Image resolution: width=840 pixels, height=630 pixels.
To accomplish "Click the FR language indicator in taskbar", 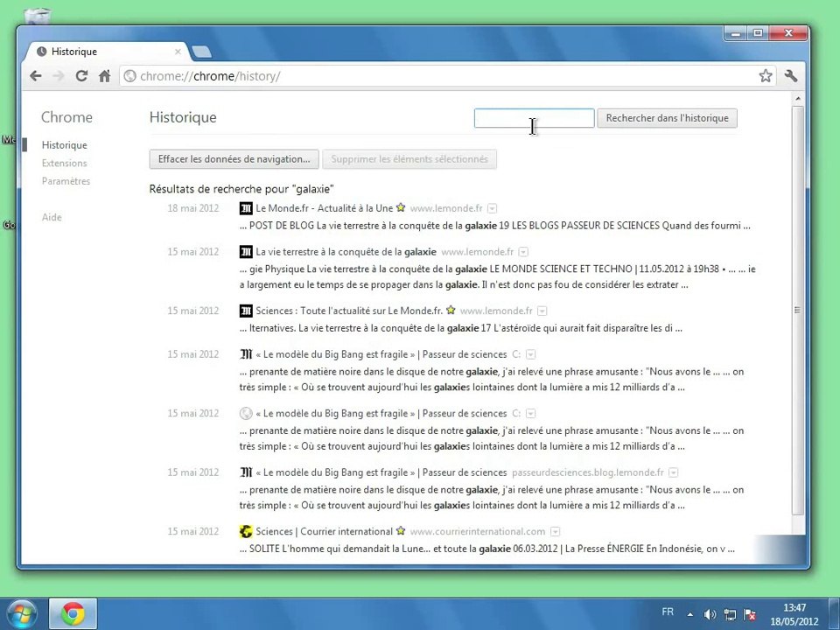I will point(668,612).
